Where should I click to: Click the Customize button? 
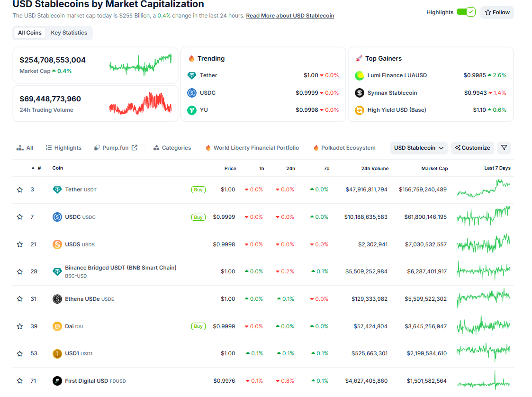472,148
